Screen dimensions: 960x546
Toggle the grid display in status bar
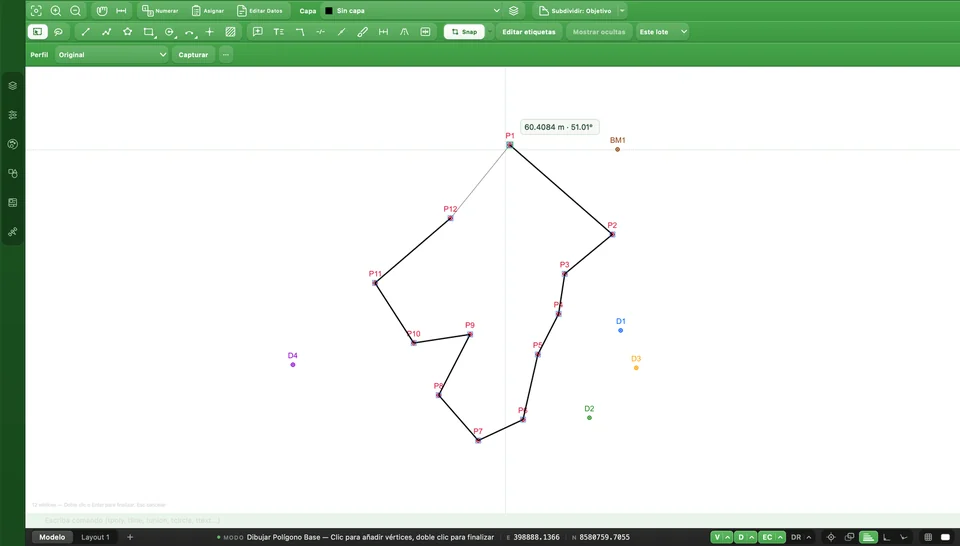[x=928, y=537]
